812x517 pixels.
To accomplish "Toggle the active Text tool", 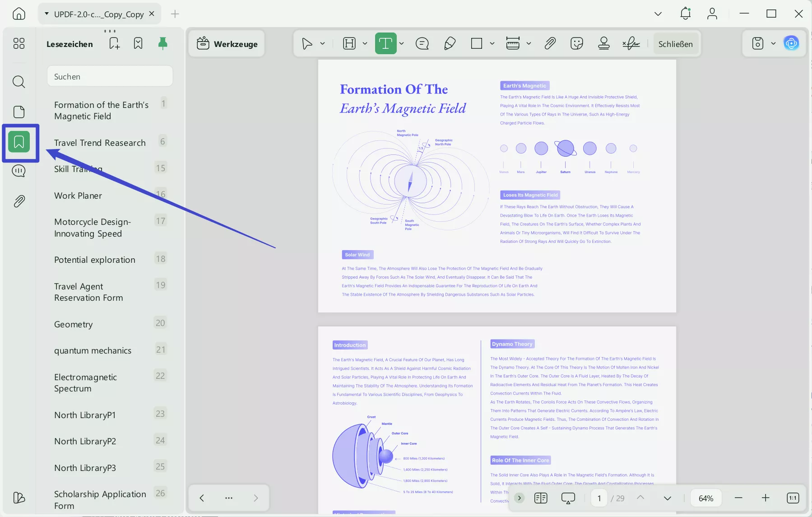I will 385,44.
